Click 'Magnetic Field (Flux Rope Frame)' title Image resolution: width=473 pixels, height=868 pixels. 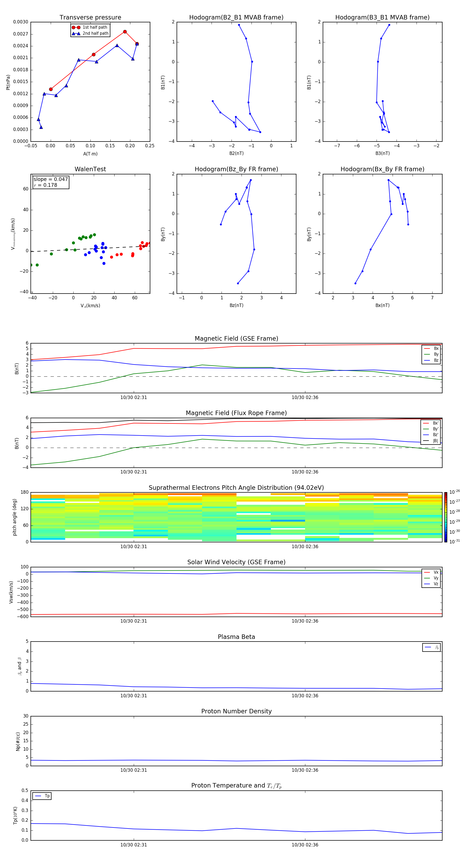pyautogui.click(x=236, y=413)
